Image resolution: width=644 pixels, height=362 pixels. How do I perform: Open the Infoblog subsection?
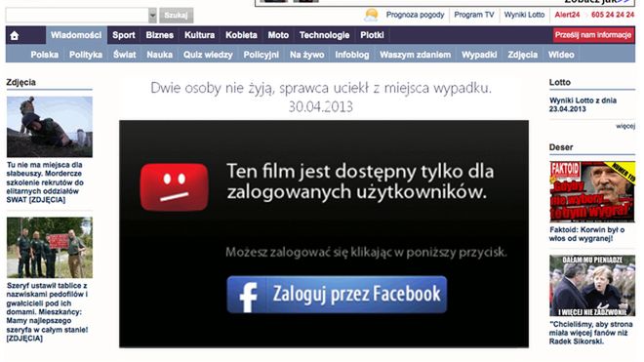(x=352, y=55)
